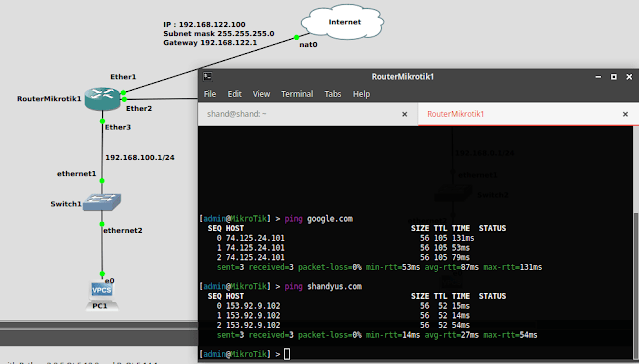Click the Internet cloud node
639x364 pixels.
tap(342, 22)
